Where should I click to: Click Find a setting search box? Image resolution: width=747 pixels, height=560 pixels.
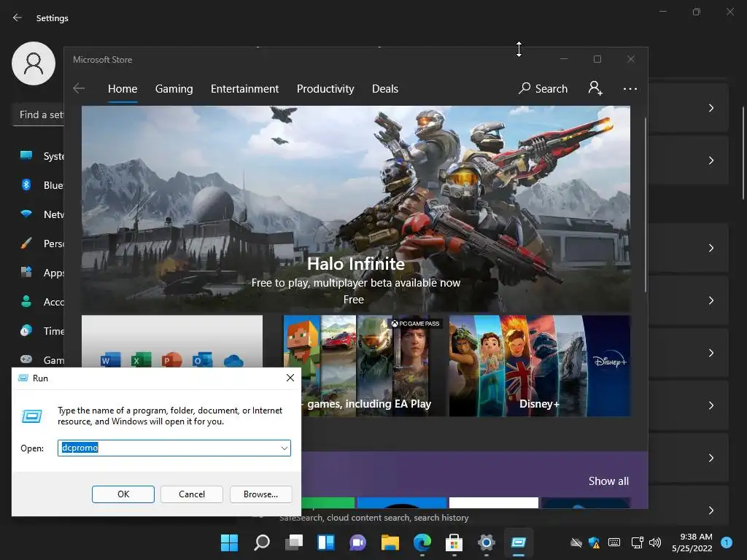click(x=38, y=114)
